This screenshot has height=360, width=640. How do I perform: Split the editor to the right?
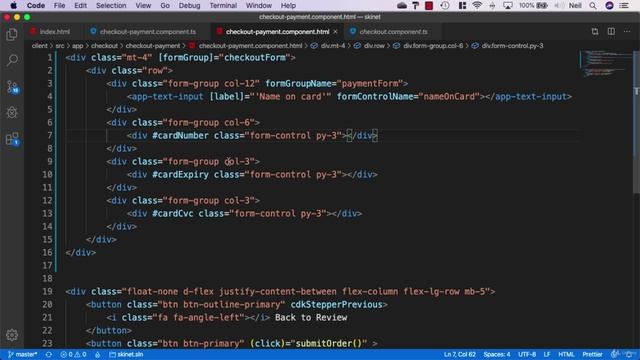[x=611, y=31]
